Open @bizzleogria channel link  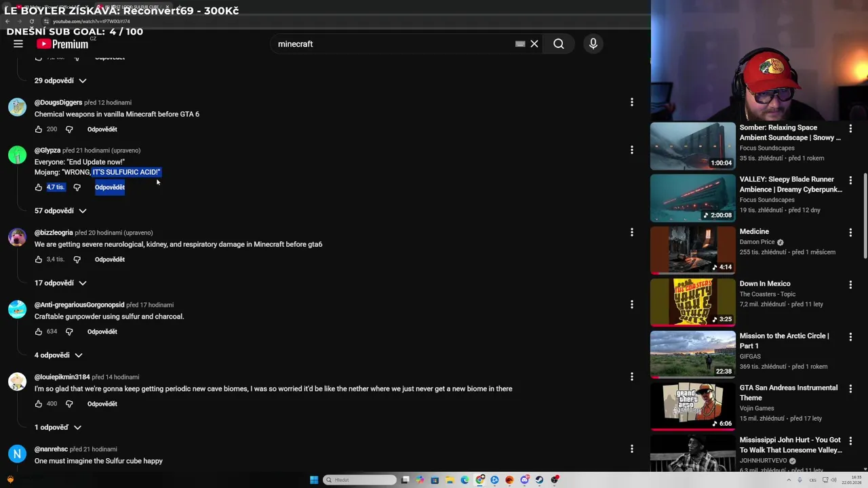[54, 232]
